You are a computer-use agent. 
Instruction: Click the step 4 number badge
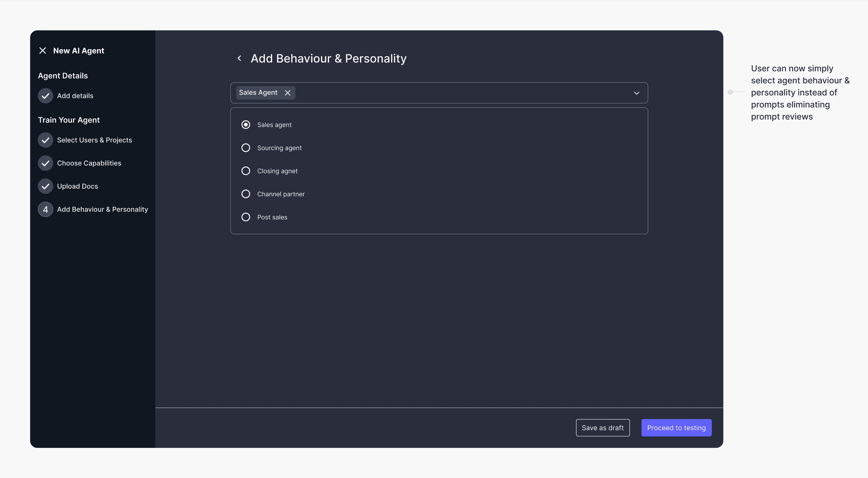(45, 209)
